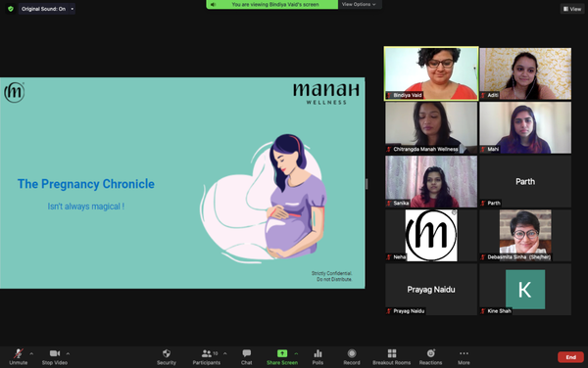This screenshot has height=368, width=588.
Task: Click the red End meeting button
Action: (570, 357)
